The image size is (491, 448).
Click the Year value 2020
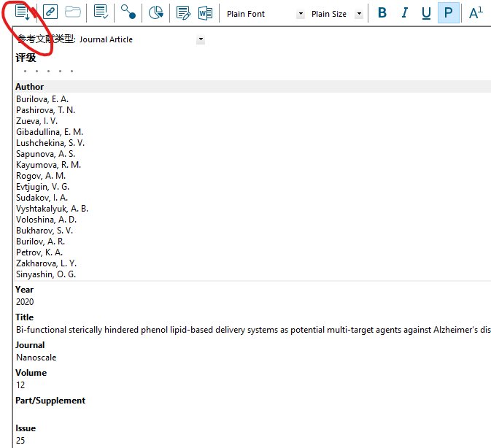[25, 302]
